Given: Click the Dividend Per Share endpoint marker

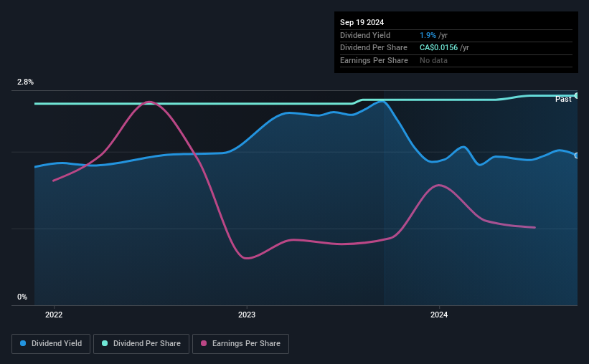Looking at the screenshot, I should coord(577,96).
